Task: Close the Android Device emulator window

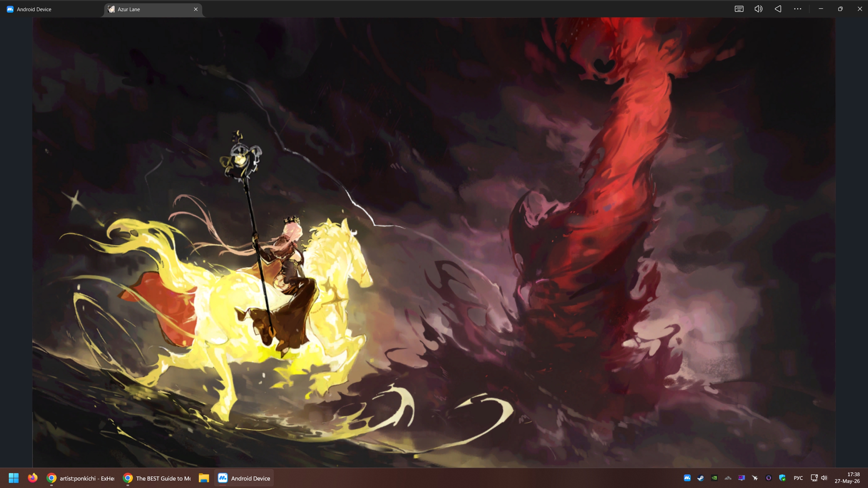Action: (860, 9)
